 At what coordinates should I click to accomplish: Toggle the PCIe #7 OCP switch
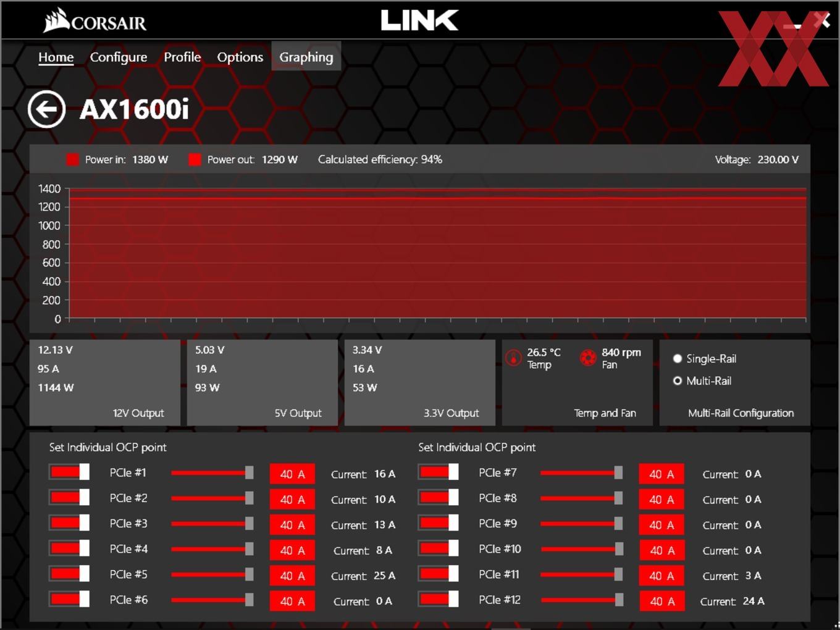coord(438,472)
